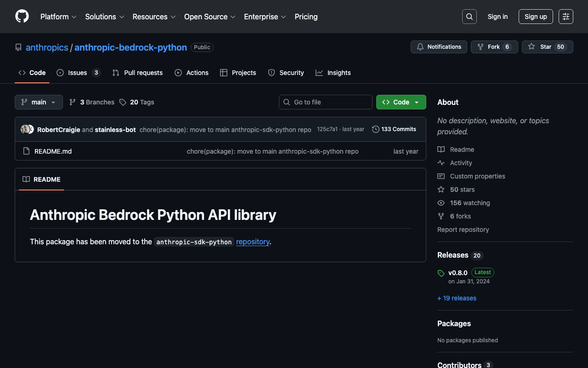Screen dimensions: 588x368
Task: Click the GitHub logo icon
Action: coord(22,17)
